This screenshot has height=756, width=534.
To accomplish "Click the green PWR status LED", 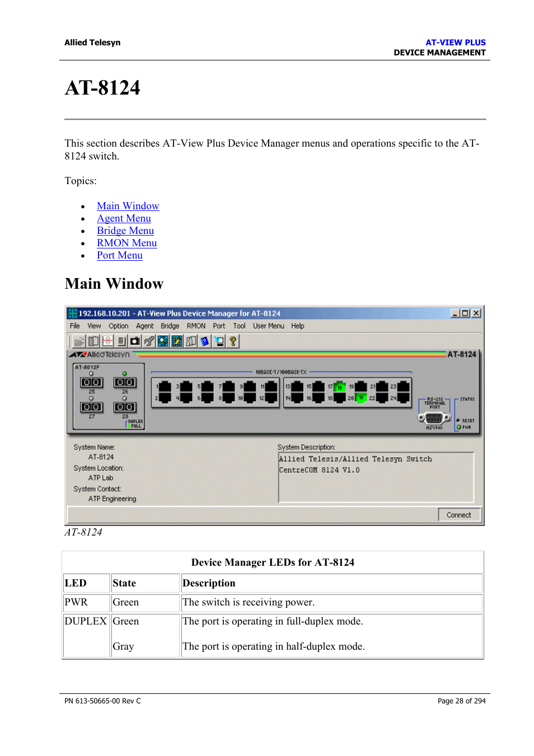I will coord(459,427).
